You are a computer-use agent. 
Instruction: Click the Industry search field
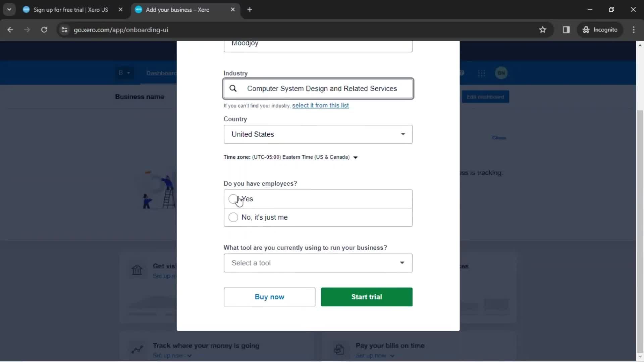coord(318,88)
